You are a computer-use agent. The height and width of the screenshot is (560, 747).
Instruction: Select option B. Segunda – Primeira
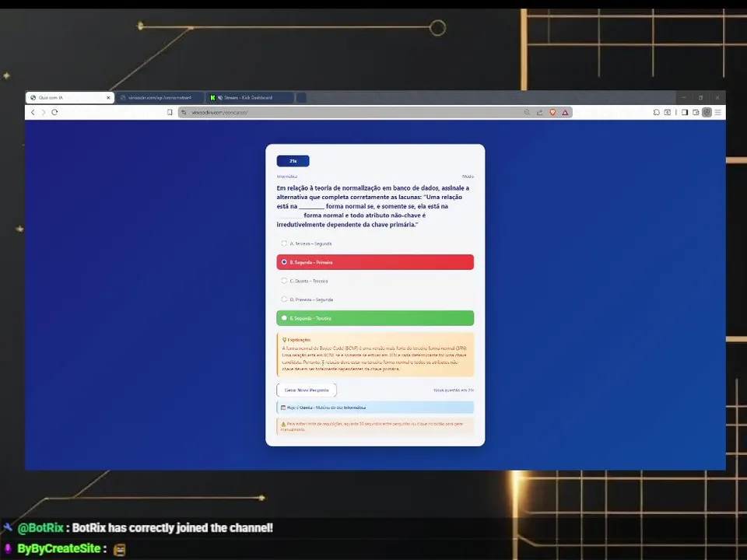375,262
